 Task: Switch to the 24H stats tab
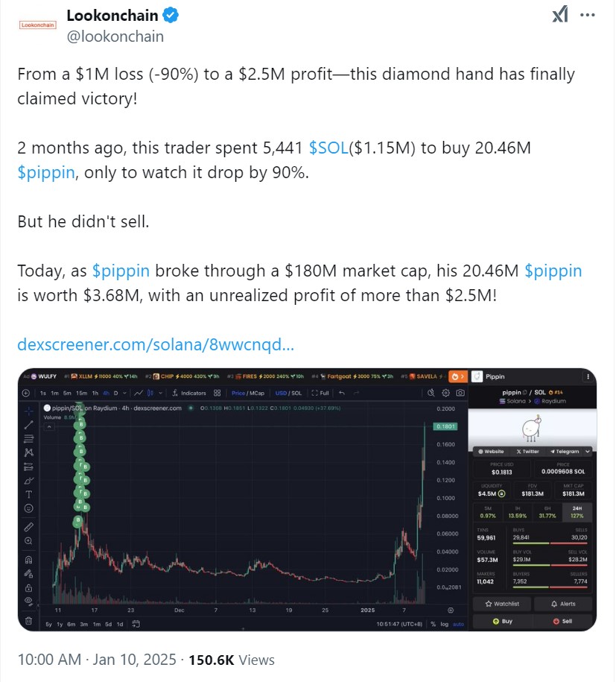576,511
